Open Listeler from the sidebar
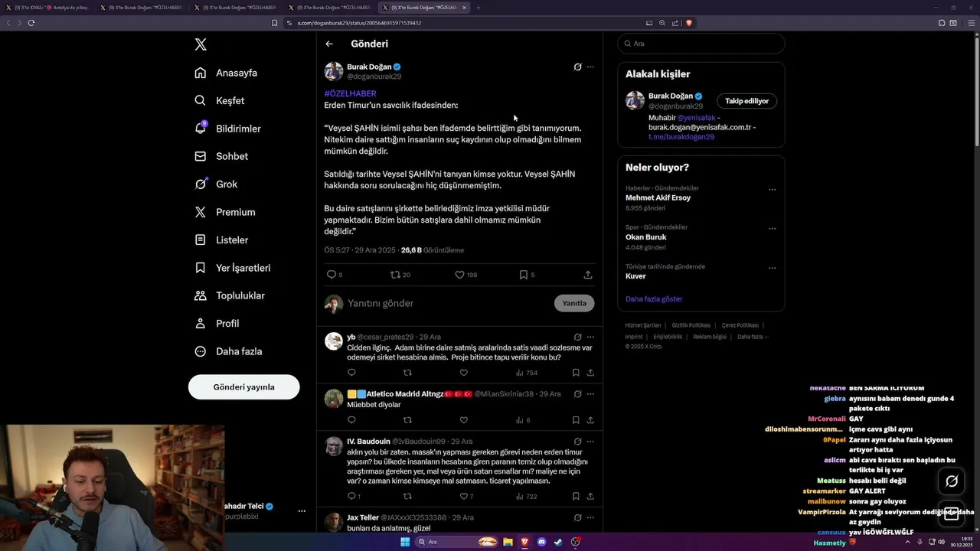 pyautogui.click(x=221, y=240)
